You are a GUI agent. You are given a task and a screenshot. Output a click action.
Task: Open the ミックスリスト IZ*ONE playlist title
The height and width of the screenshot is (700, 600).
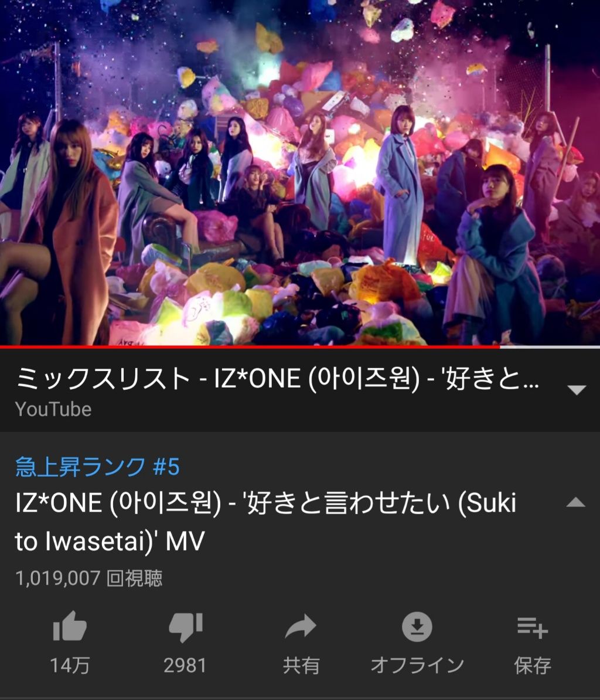(277, 379)
